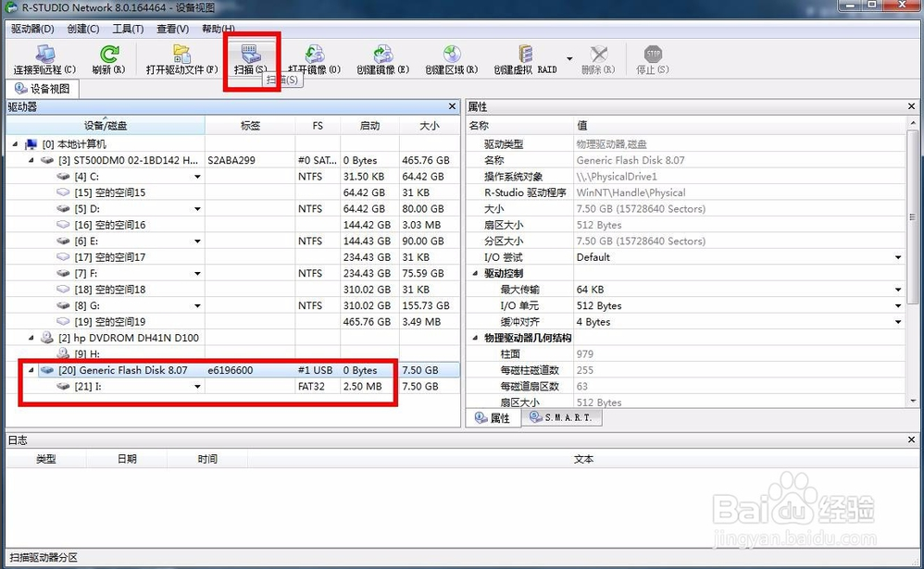This screenshot has width=924, height=569.
Task: Select the [21] I: FAT32 partition row
Action: (232, 387)
